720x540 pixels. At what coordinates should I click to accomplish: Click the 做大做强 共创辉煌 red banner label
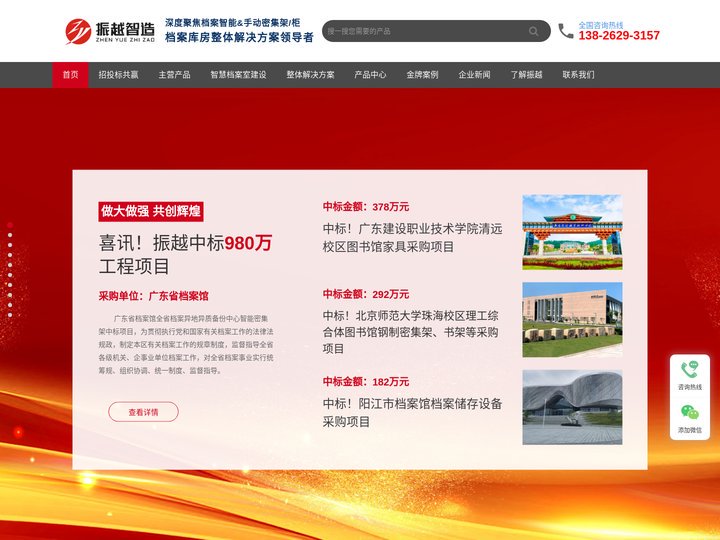(151, 211)
